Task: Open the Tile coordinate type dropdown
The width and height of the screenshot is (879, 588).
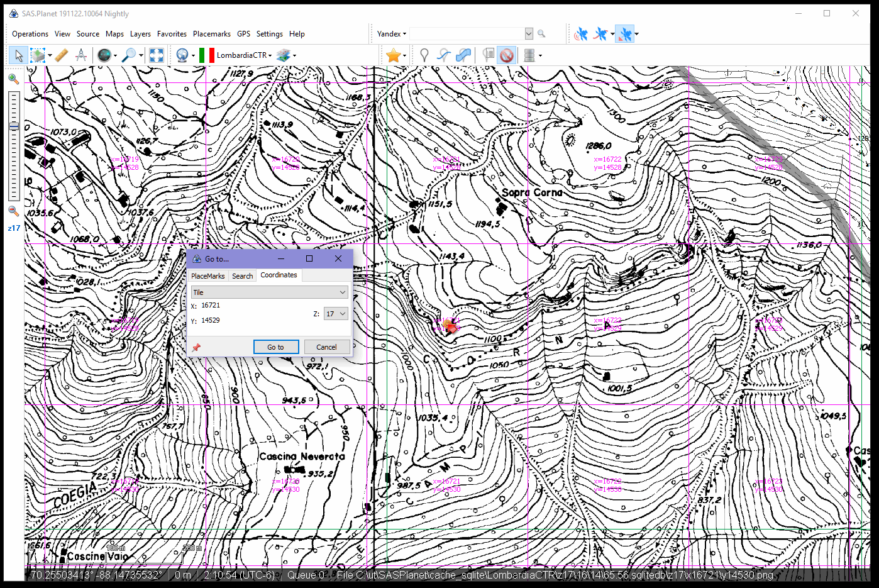Action: click(269, 292)
